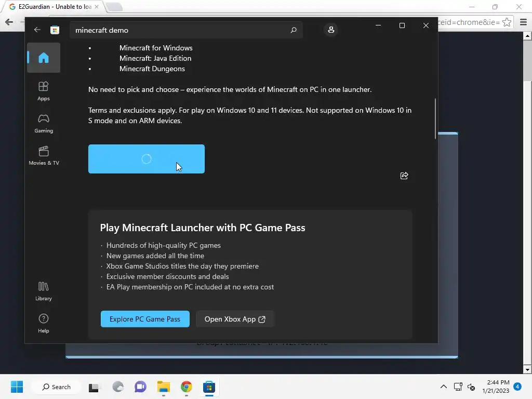This screenshot has height=399, width=532.
Task: Click Microsoft Store taskbar icon
Action: 209,387
